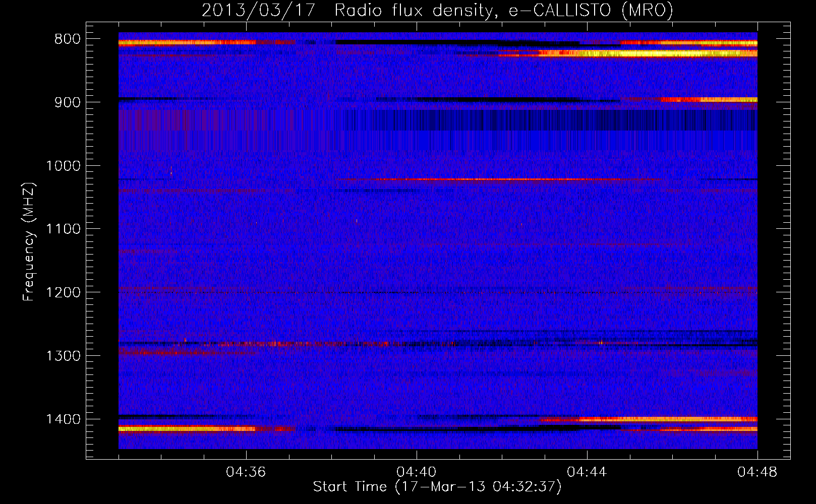The height and width of the screenshot is (504, 816).
Task: Click the 1000 frequency tick label
Action: 63,166
